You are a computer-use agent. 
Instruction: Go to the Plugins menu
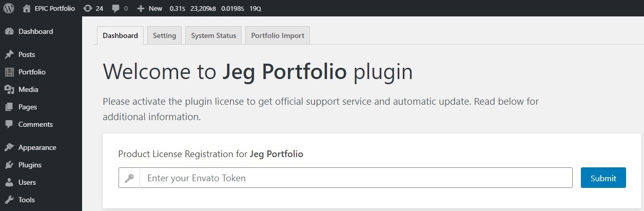[30, 165]
